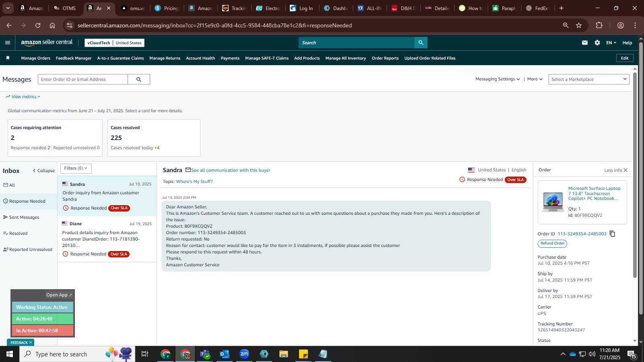Open the Seller Central hamburger menu

(x=7, y=43)
